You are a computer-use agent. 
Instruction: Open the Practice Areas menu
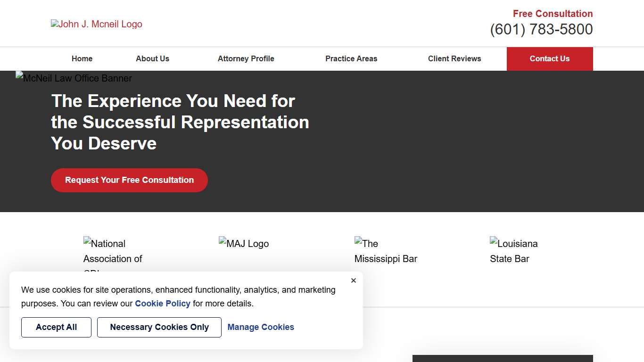[351, 59]
